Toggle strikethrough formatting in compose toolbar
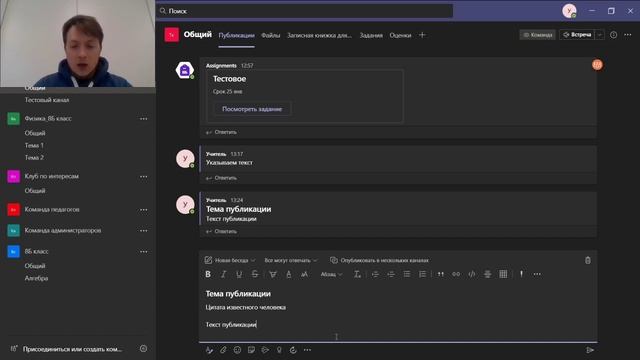Image resolution: width=640 pixels, height=360 pixels. (x=255, y=274)
